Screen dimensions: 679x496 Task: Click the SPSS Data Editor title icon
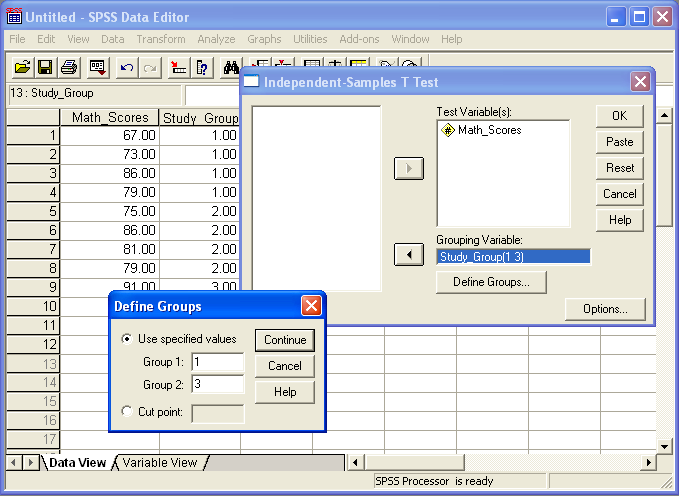tap(14, 16)
